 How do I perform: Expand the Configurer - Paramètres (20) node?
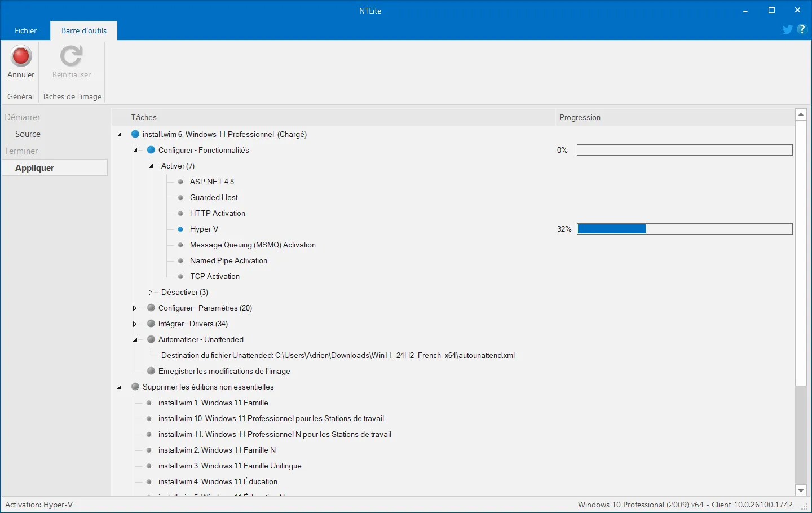point(135,308)
